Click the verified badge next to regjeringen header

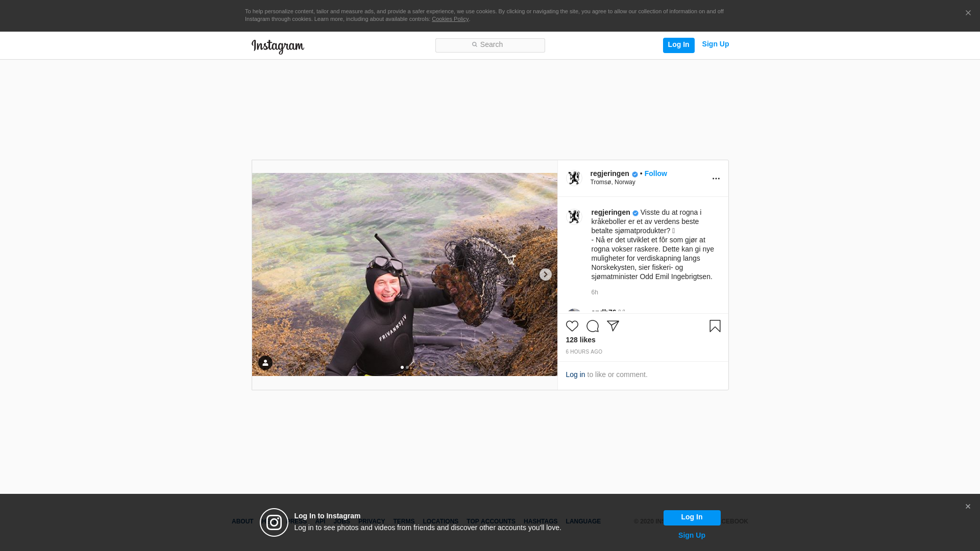(x=635, y=174)
